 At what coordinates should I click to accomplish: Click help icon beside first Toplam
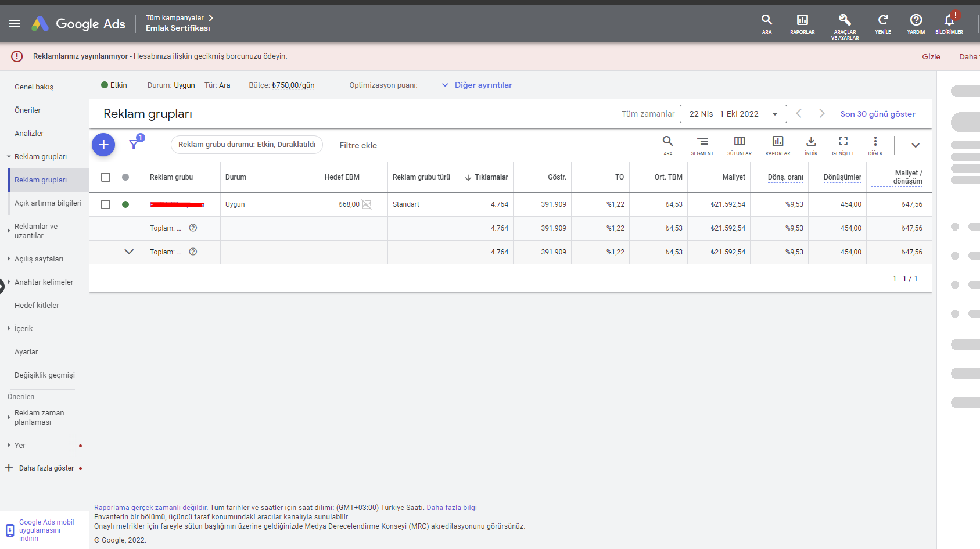(193, 228)
